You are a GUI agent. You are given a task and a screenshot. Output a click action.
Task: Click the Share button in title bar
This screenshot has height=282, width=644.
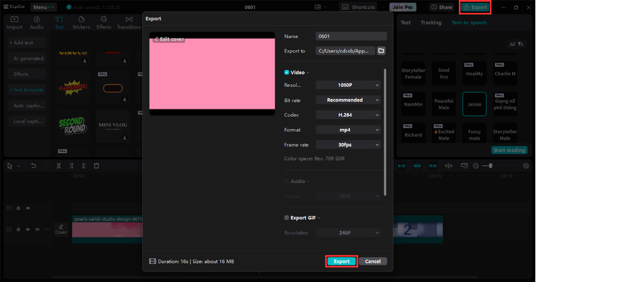click(441, 7)
